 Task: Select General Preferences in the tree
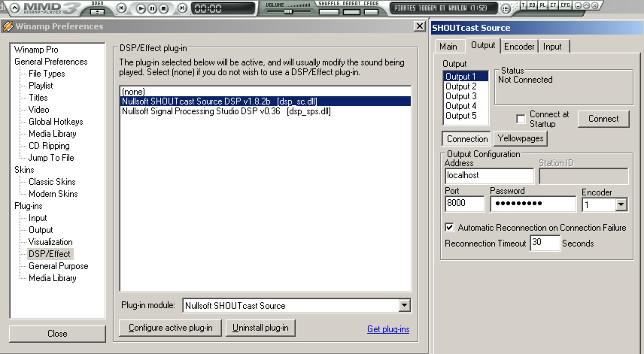pyautogui.click(x=51, y=62)
